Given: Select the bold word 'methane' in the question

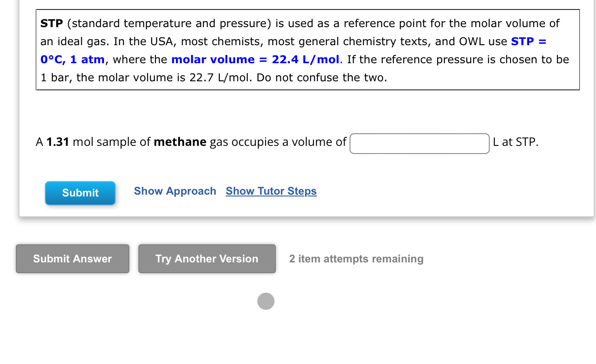Looking at the screenshot, I should [x=180, y=142].
